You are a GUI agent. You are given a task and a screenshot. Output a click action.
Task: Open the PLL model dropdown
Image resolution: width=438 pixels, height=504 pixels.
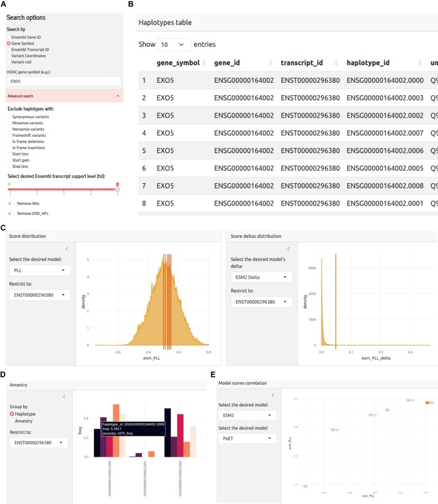[x=39, y=270]
